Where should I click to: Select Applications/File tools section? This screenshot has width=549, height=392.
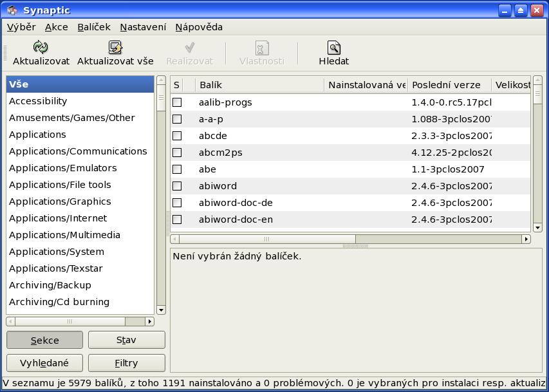(x=80, y=185)
